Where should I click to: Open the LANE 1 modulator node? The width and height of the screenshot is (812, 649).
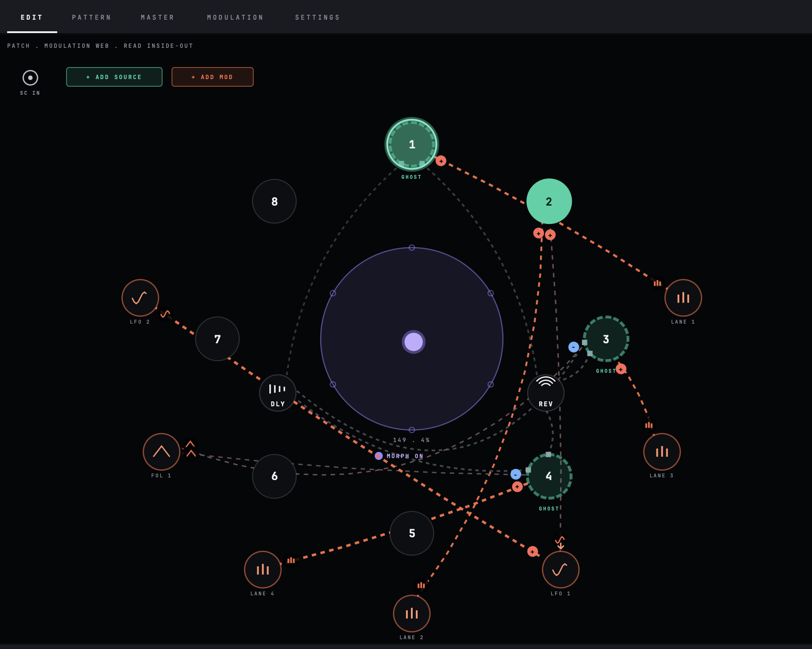coord(683,298)
